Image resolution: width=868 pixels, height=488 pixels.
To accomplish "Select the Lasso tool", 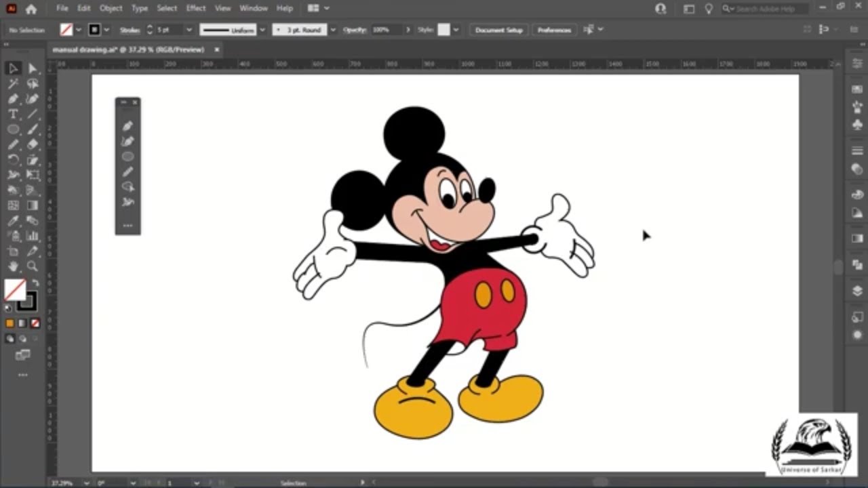I will click(33, 83).
